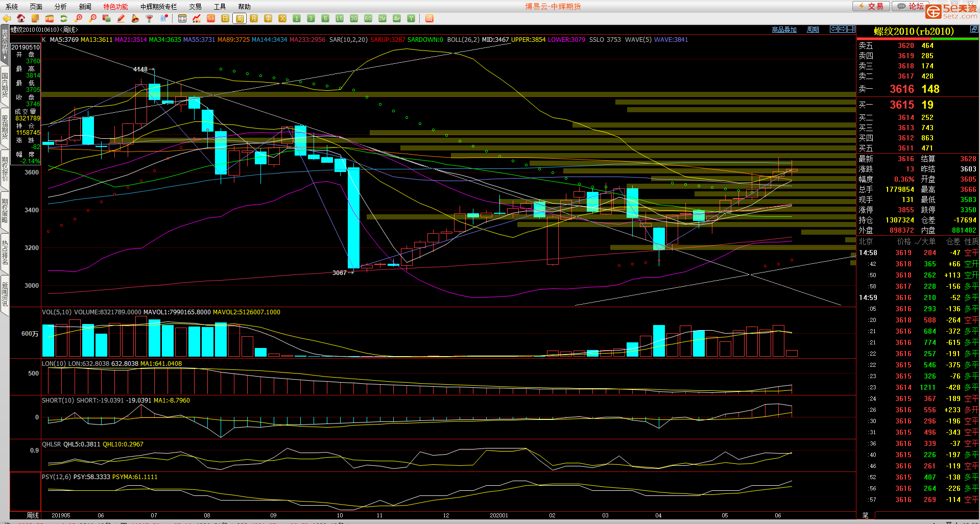Click the 新 news icon
This screenshot has height=524, width=980.
164,18
